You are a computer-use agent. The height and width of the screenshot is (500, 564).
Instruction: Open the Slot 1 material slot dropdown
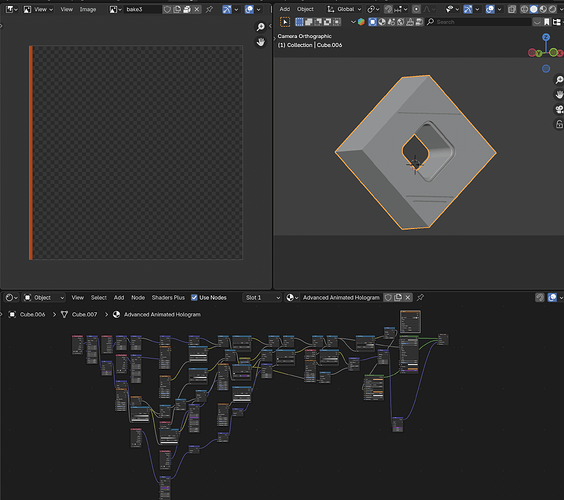262,297
